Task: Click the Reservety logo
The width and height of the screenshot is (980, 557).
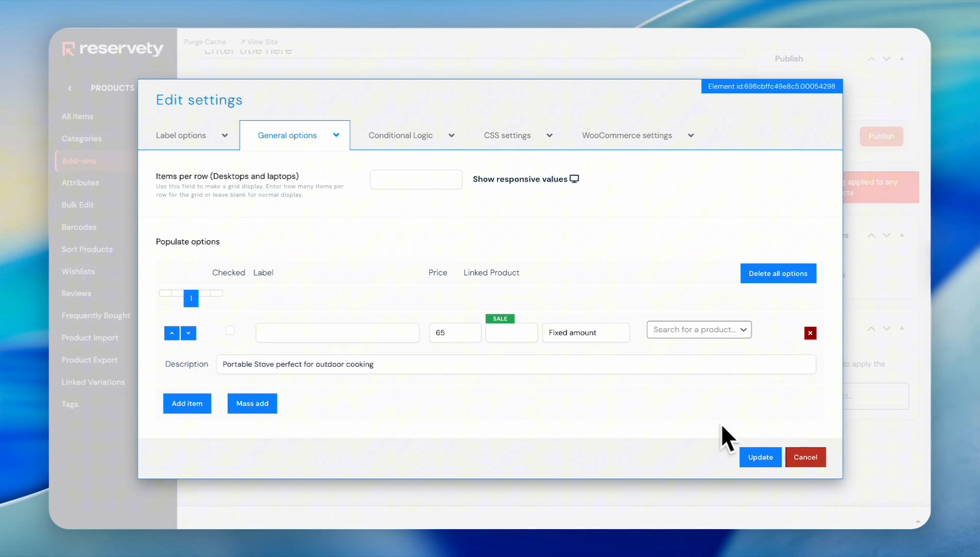Action: click(x=113, y=48)
